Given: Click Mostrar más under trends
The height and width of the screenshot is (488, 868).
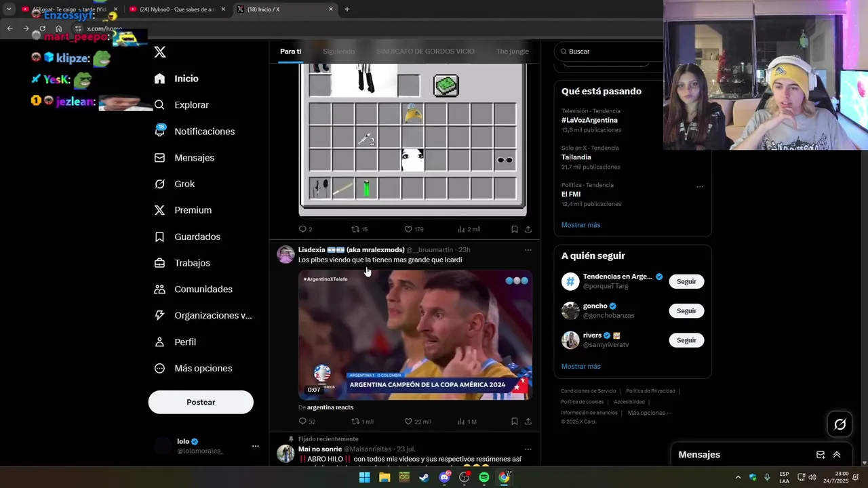Looking at the screenshot, I should pyautogui.click(x=580, y=225).
